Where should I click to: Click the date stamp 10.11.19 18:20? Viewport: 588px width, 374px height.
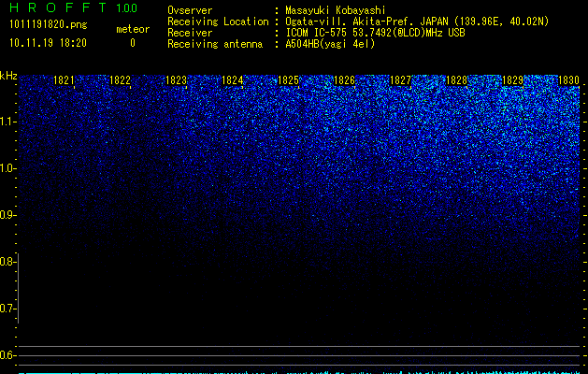click(x=48, y=43)
